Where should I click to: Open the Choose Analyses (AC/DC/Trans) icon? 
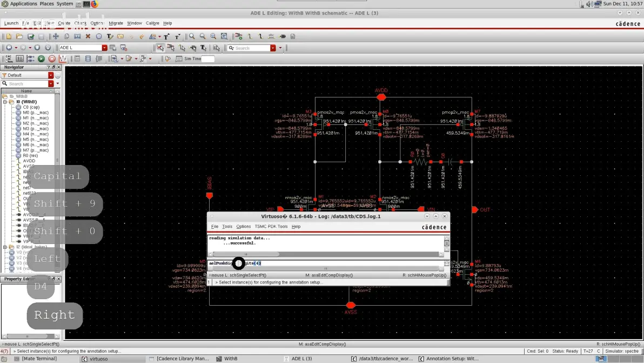point(9,59)
